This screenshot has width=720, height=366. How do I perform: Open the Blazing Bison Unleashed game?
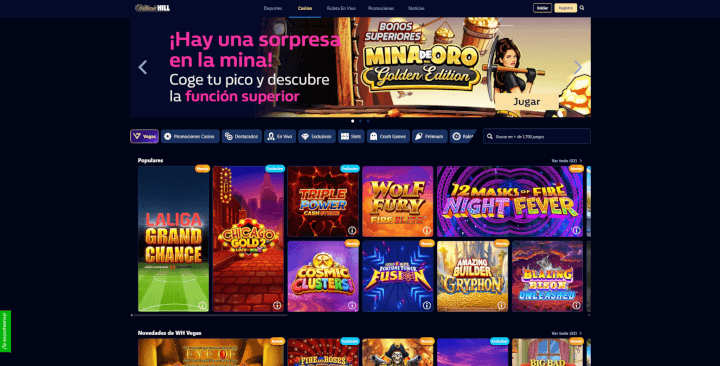pos(547,276)
